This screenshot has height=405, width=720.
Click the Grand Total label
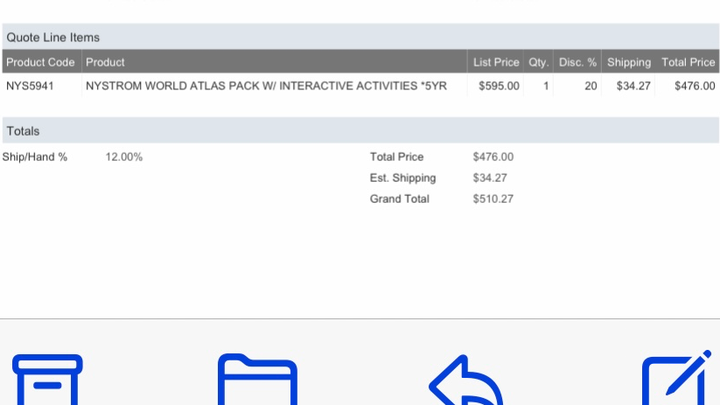click(400, 199)
